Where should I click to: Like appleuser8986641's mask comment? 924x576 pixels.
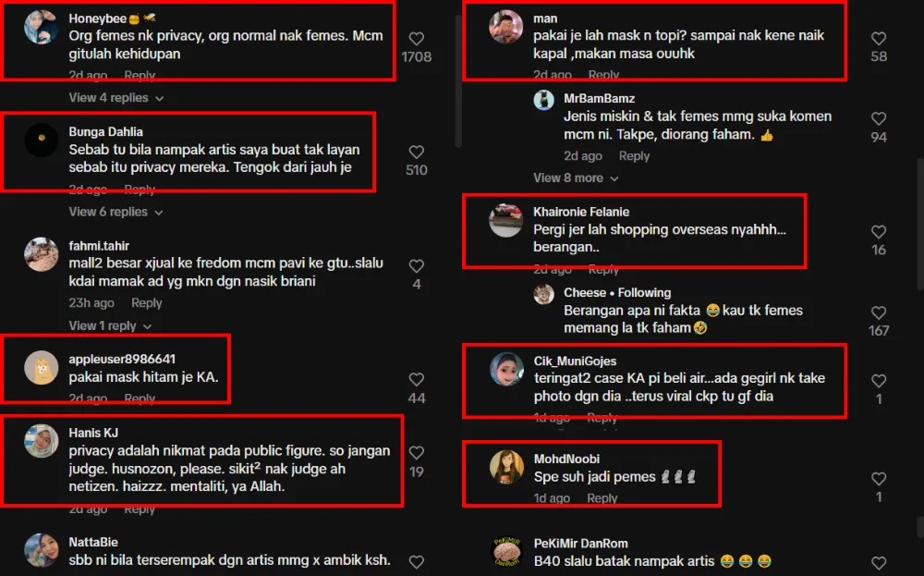(416, 379)
